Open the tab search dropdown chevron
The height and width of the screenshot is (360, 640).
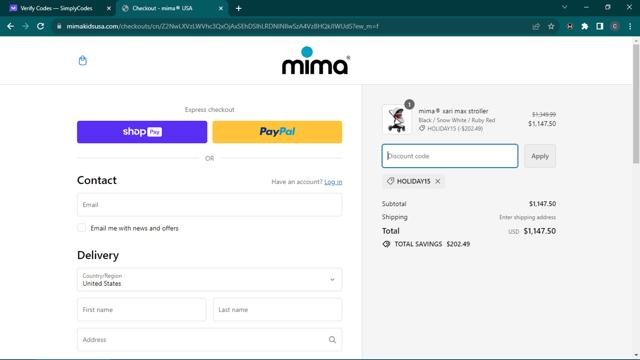(564, 7)
